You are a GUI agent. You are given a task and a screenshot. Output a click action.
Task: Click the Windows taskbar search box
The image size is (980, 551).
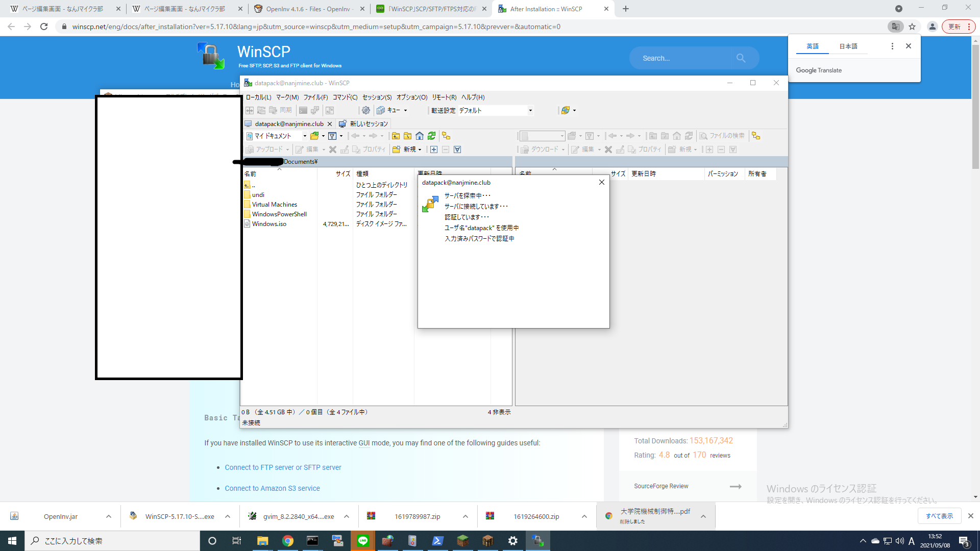click(112, 541)
